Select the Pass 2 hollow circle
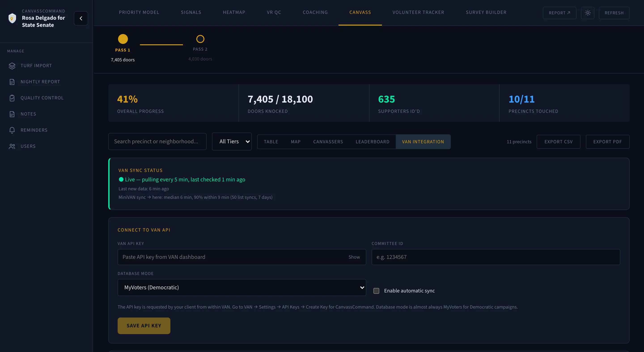 [x=200, y=39]
